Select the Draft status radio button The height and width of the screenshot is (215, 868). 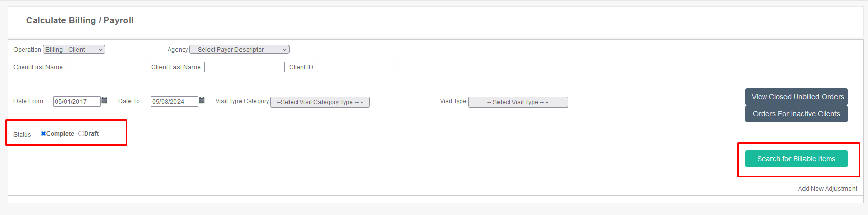coord(81,133)
